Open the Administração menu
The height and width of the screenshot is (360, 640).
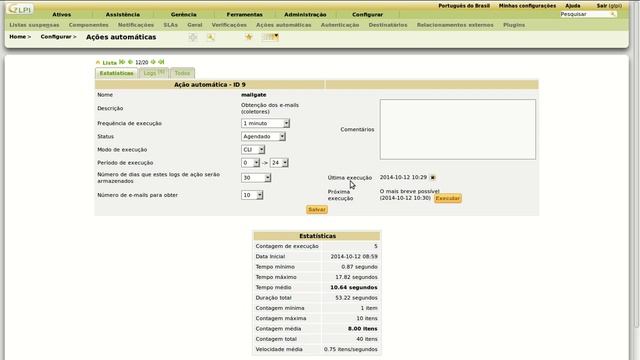pos(305,14)
